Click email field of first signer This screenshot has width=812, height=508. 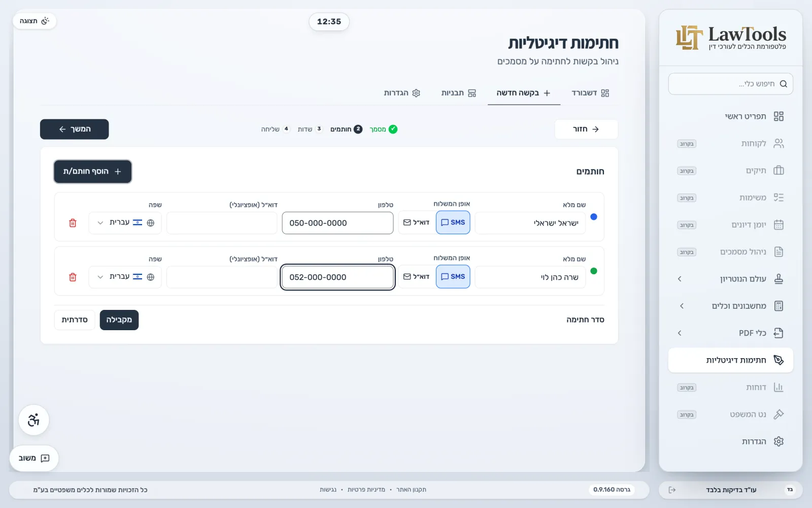pos(222,223)
